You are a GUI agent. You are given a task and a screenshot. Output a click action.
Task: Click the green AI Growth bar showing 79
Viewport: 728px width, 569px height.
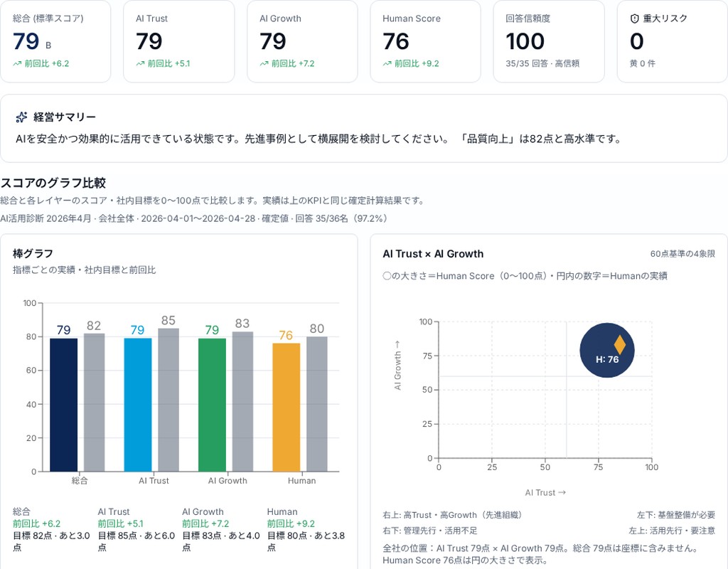coord(212,405)
